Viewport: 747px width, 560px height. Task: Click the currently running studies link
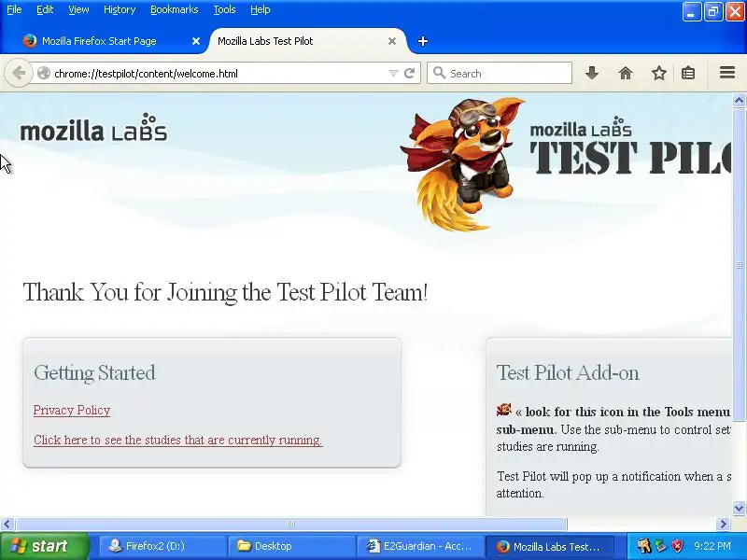click(x=177, y=440)
